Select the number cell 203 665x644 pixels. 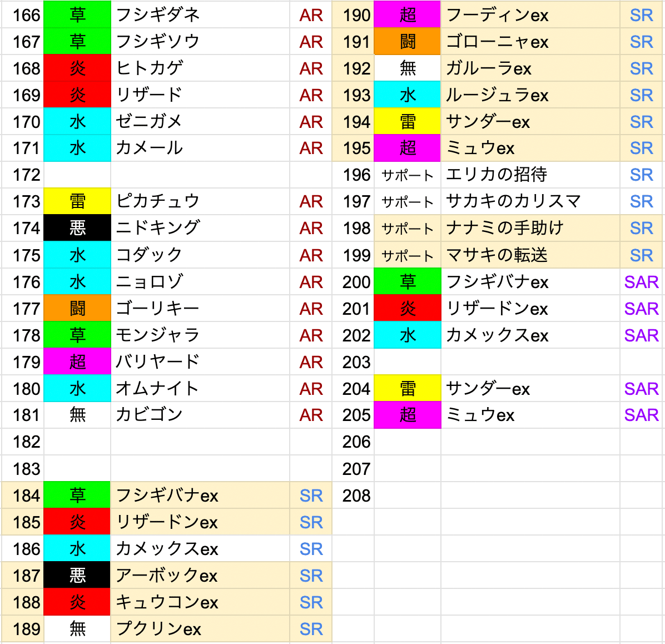point(353,362)
